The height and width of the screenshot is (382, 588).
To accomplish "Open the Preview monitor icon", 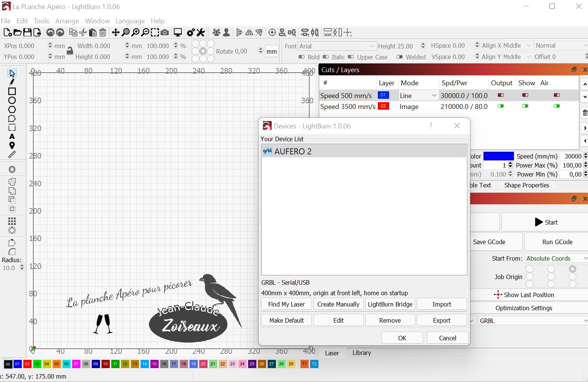I will coord(178,33).
